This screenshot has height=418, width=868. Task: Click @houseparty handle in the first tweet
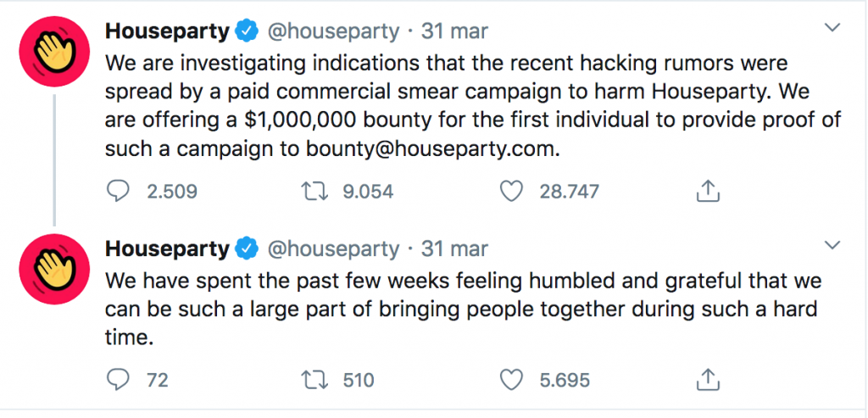[333, 32]
